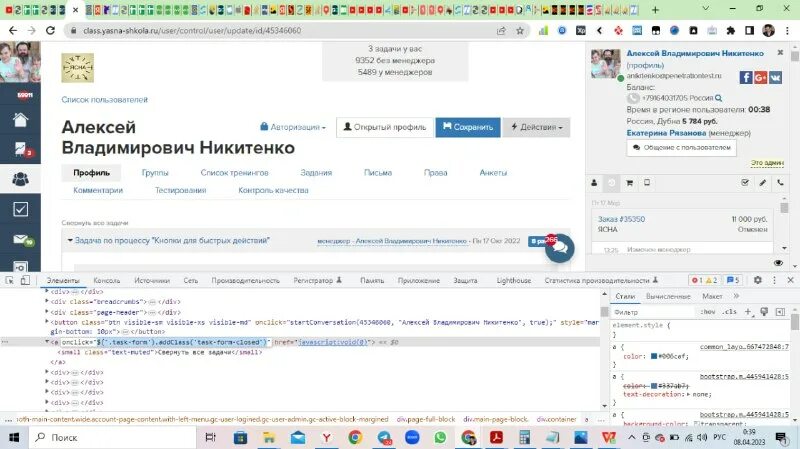Open the mail envelope icon in sidebar
This screenshot has width=800, height=449.
tap(20, 239)
